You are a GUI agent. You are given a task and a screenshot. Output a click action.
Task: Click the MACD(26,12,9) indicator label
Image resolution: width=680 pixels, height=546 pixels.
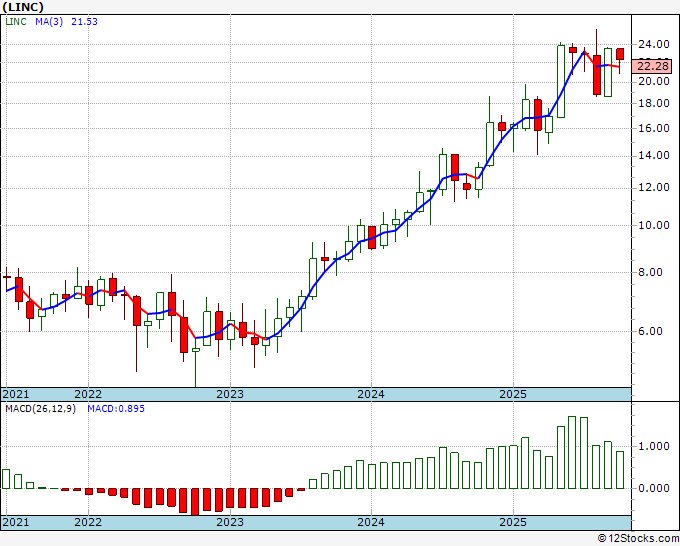pos(40,409)
